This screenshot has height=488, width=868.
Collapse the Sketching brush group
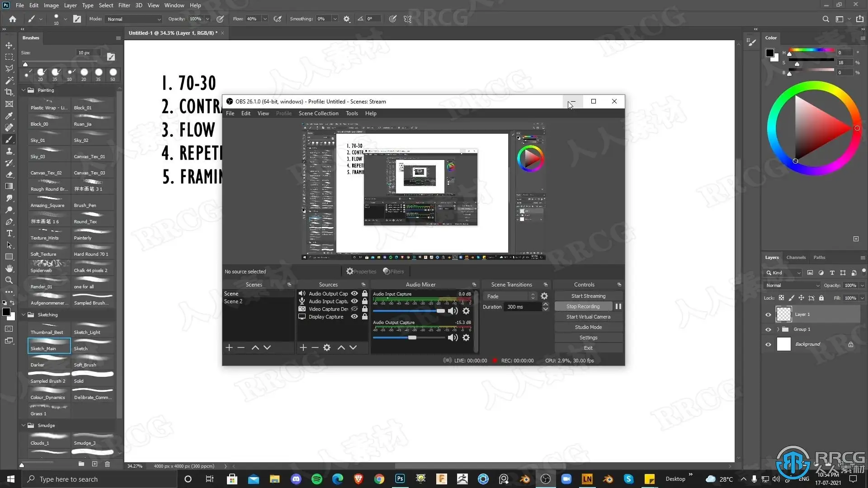[24, 314]
